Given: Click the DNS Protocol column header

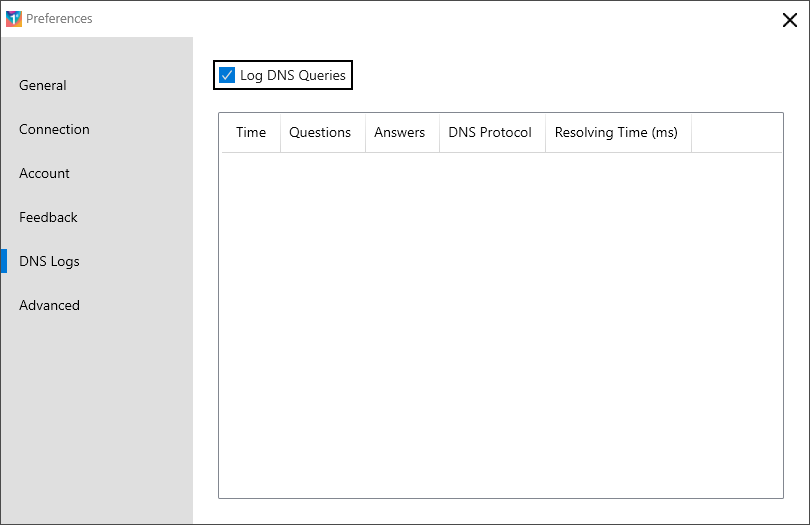Looking at the screenshot, I should 492,133.
